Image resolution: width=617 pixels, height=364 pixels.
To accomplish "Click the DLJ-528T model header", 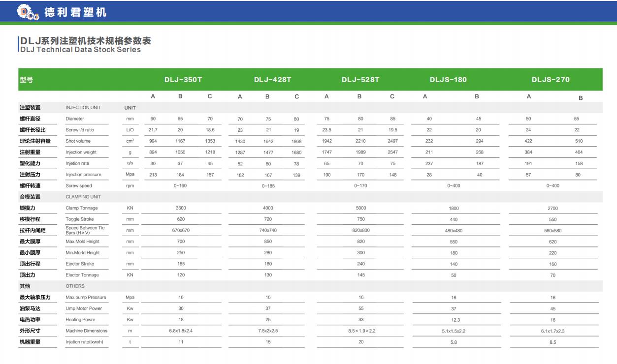I will pos(360,80).
